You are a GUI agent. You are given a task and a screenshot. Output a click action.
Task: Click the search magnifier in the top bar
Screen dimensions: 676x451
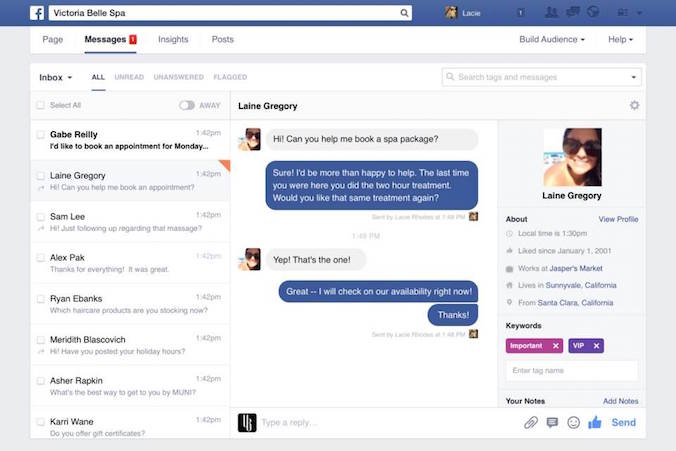click(x=404, y=13)
